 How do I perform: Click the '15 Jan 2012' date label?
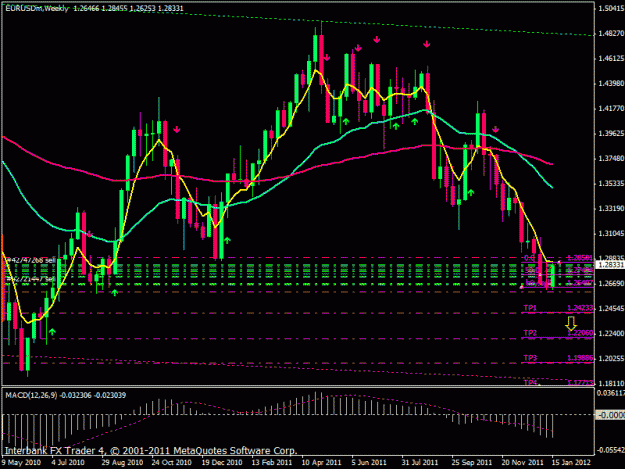(571, 463)
